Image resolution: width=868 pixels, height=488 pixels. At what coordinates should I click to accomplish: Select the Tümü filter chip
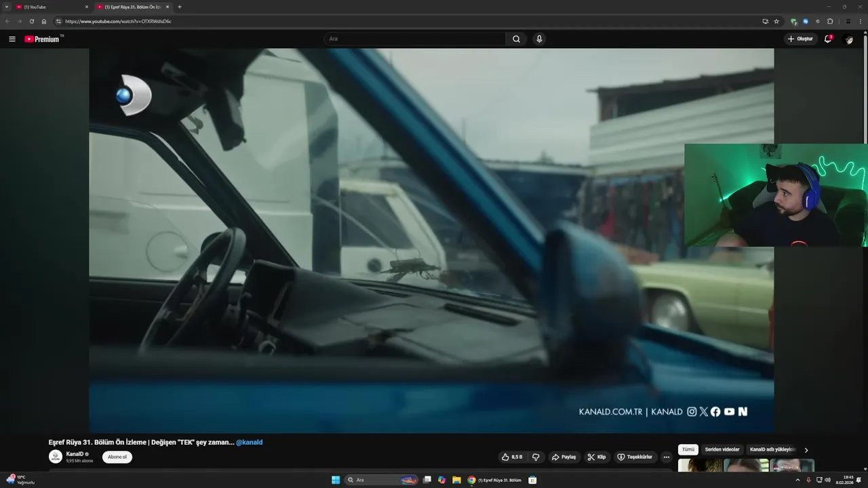coord(688,449)
